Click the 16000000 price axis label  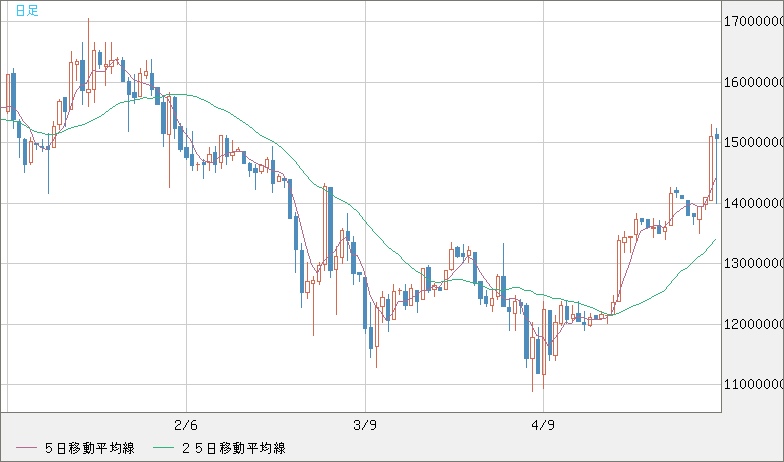[x=754, y=82]
